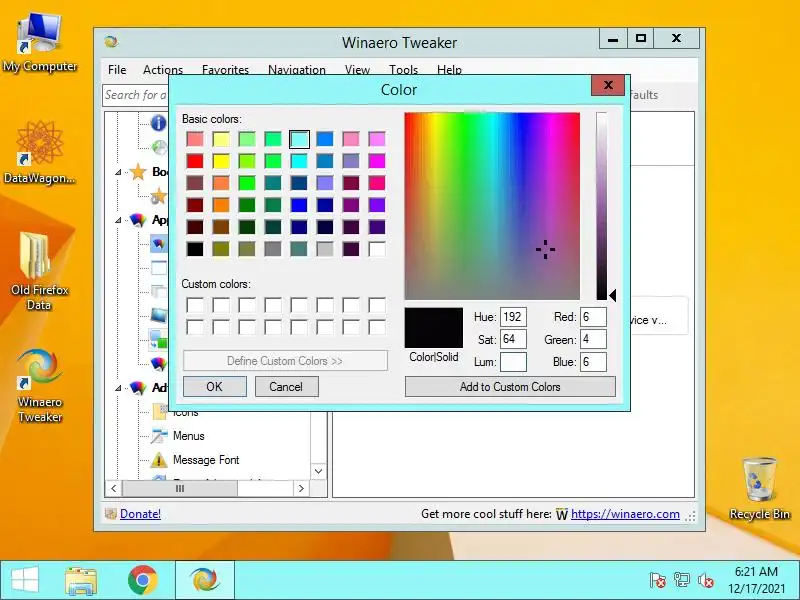Launch Winaero Tweaker desktop shortcut
The height and width of the screenshot is (600, 800).
pos(39,384)
